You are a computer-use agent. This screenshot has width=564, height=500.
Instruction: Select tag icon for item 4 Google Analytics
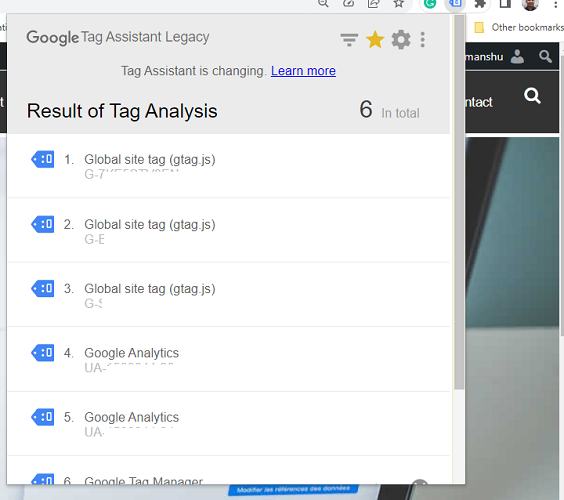42,353
